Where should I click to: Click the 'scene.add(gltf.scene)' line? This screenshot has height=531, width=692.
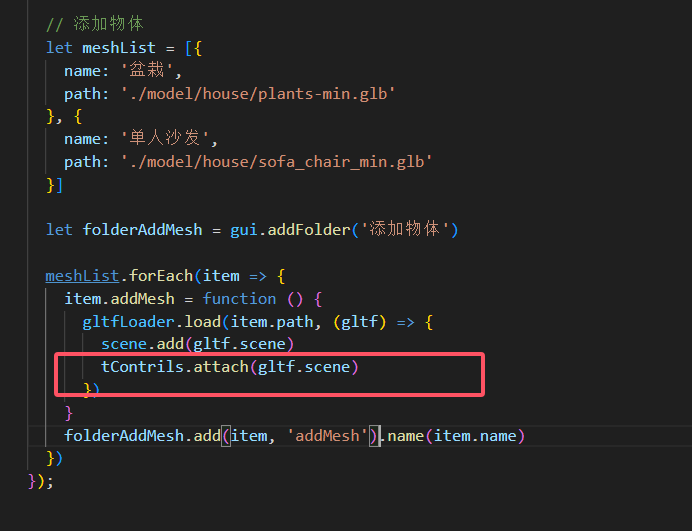[197, 344]
